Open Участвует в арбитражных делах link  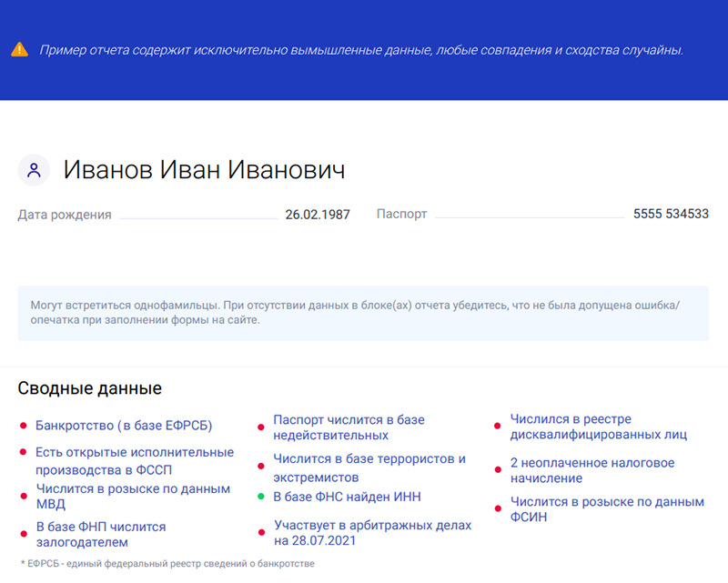[x=372, y=533]
